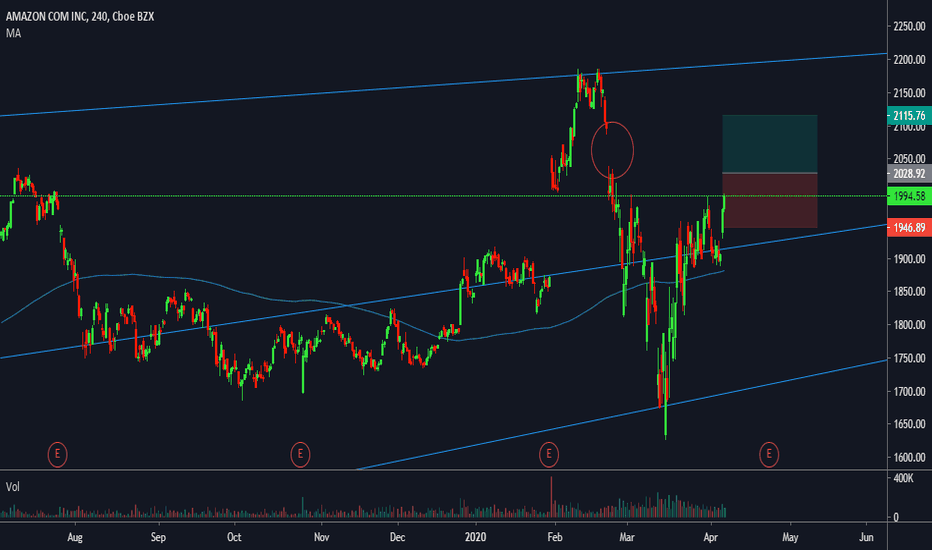Click the 2200.00 price axis label
The width and height of the screenshot is (932, 550).
tap(909, 59)
